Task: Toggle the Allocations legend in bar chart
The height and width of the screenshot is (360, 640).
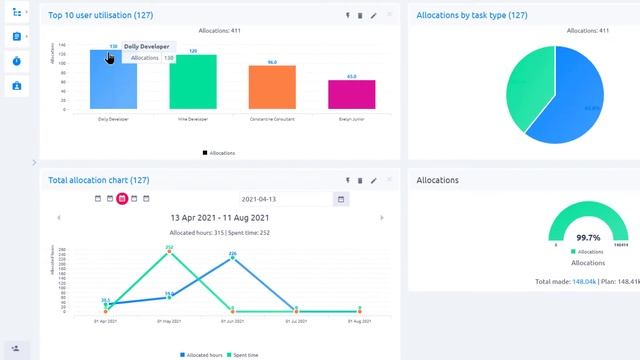Action: (219, 153)
